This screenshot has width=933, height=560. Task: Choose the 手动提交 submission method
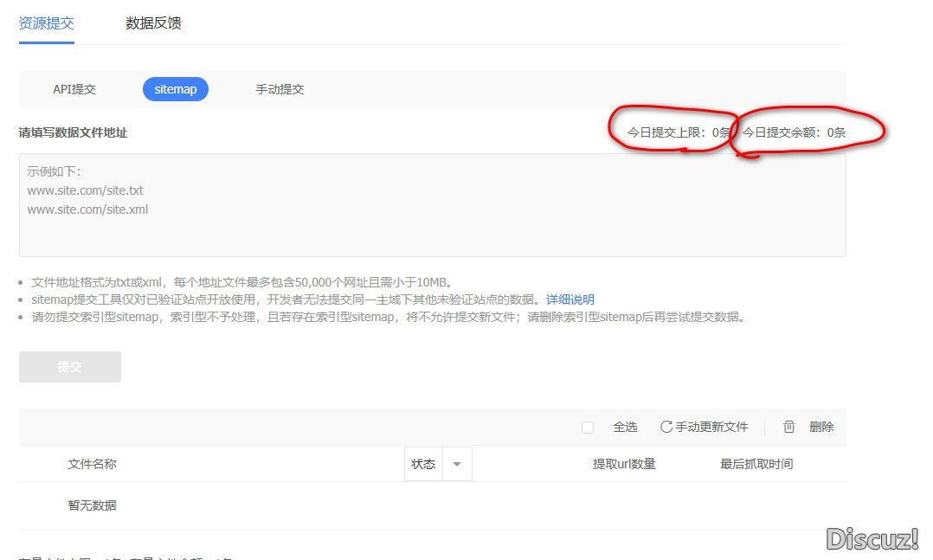(x=280, y=89)
